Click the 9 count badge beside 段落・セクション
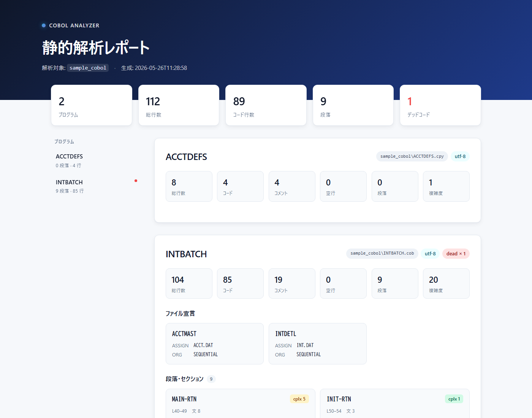Image resolution: width=532 pixels, height=418 pixels. pos(211,379)
